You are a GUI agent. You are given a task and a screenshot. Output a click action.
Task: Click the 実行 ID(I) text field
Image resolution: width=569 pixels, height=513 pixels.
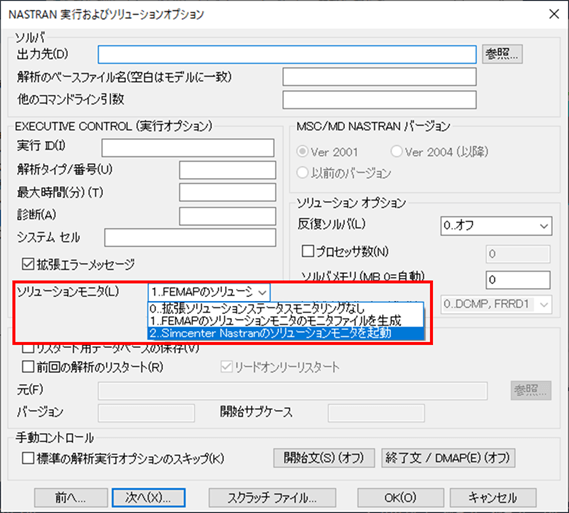pyautogui.click(x=188, y=148)
